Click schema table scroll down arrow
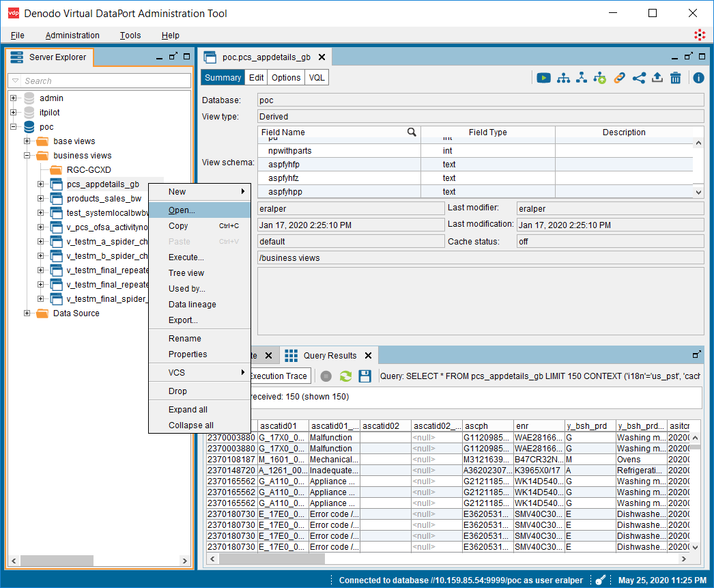714x588 pixels. tap(698, 192)
